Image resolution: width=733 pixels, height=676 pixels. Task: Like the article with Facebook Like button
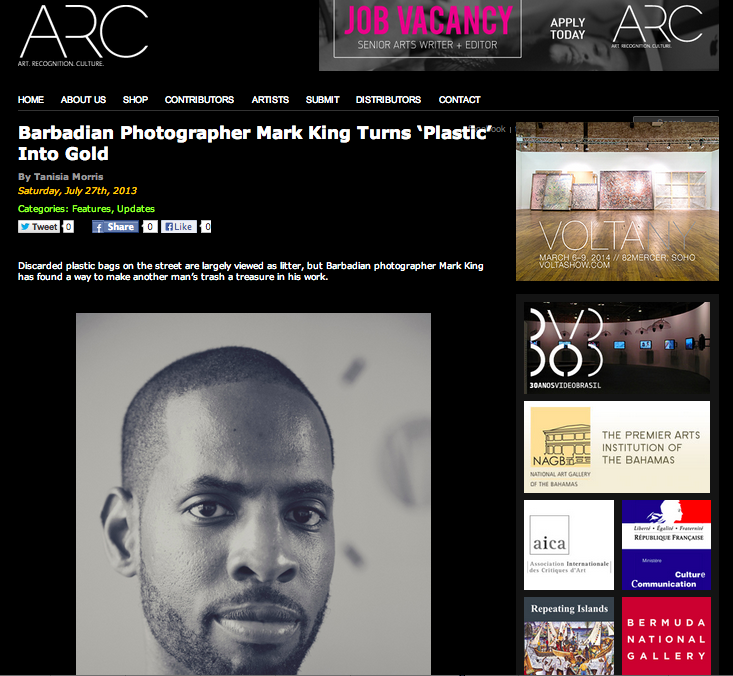179,227
